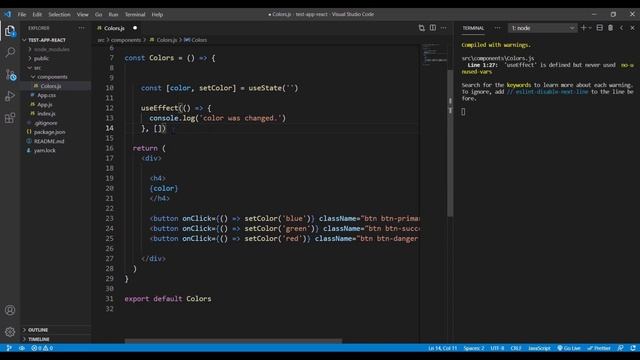Click the open changes icon in editor toolbar
The image size is (640, 360).
[x=422, y=28]
